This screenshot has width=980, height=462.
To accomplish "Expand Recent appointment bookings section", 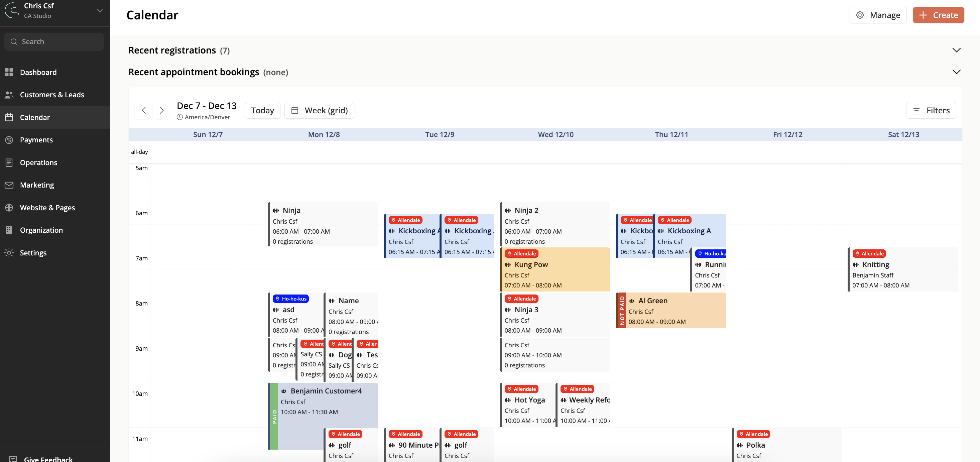I will click(956, 72).
